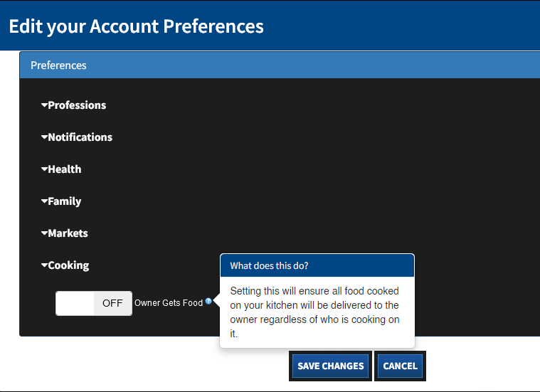Toggle the Owner Gets Food switch
The image size is (540, 392).
pos(94,303)
